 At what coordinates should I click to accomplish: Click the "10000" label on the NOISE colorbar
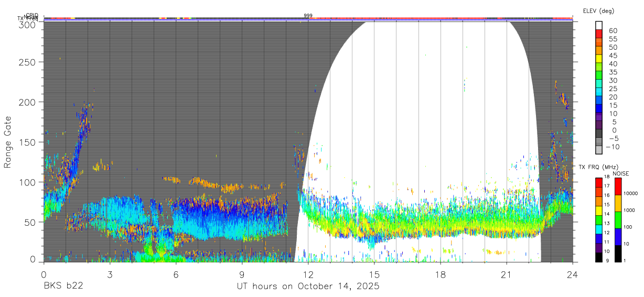pyautogui.click(x=631, y=193)
